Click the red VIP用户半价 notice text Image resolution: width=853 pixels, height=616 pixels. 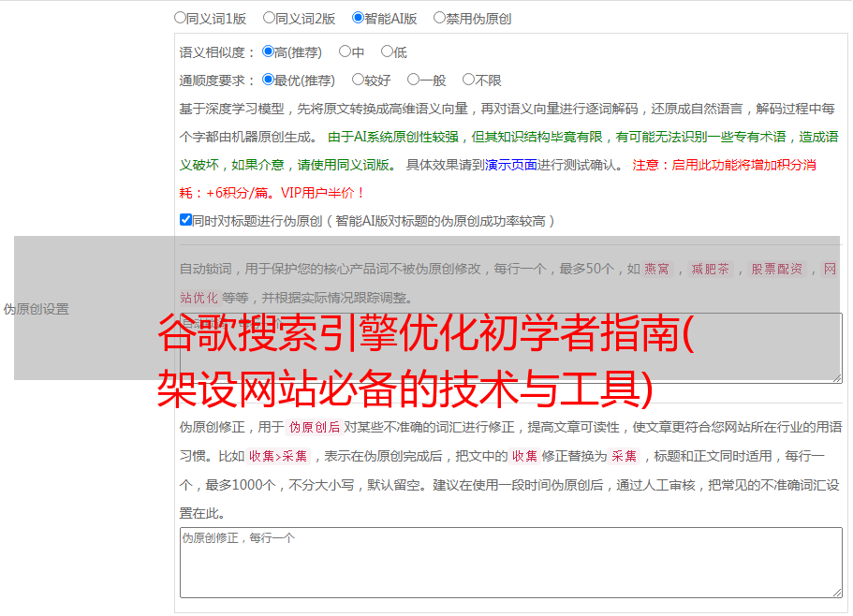(322, 193)
